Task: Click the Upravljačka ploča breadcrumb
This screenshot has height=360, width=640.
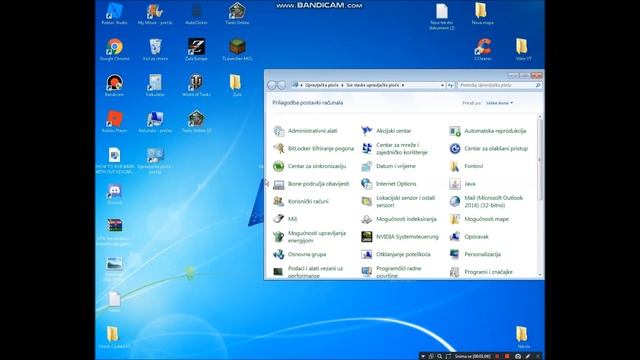Action: 322,85
